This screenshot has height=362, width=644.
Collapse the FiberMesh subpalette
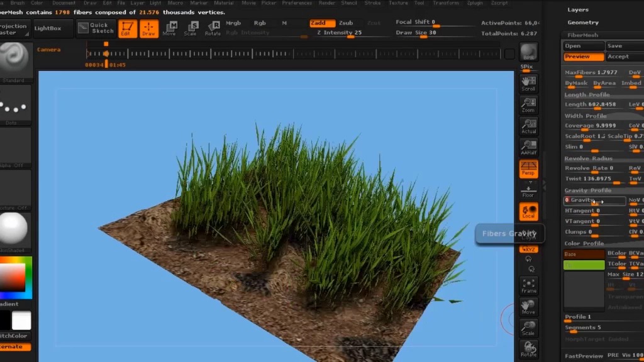point(582,35)
